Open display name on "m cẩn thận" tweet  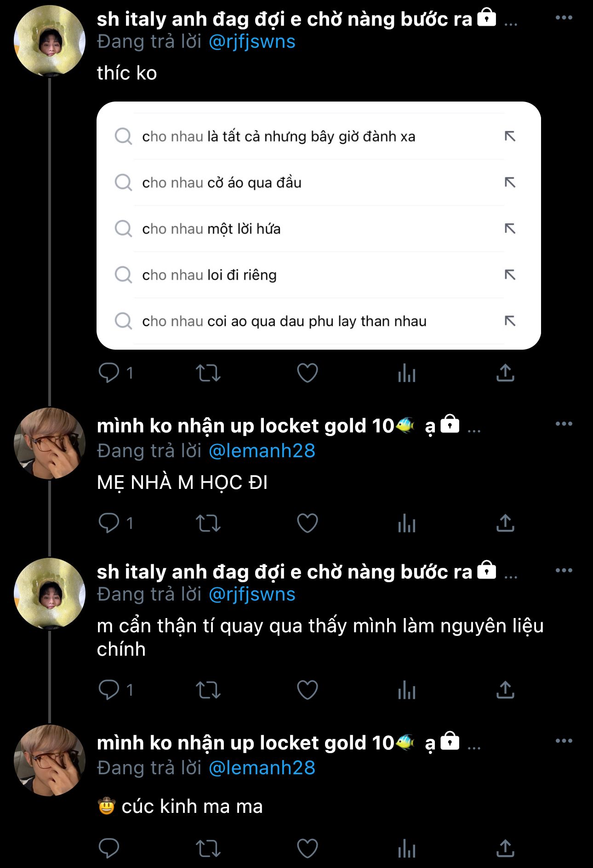pos(284,572)
